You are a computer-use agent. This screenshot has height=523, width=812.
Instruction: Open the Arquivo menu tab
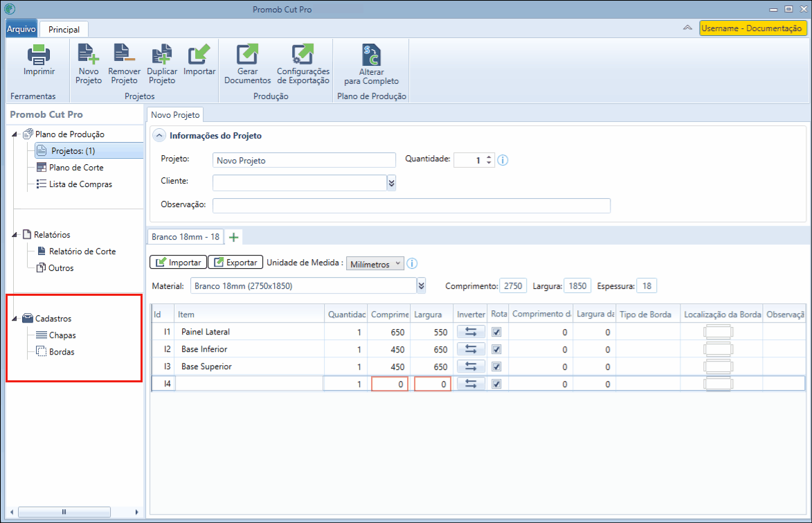pos(21,28)
